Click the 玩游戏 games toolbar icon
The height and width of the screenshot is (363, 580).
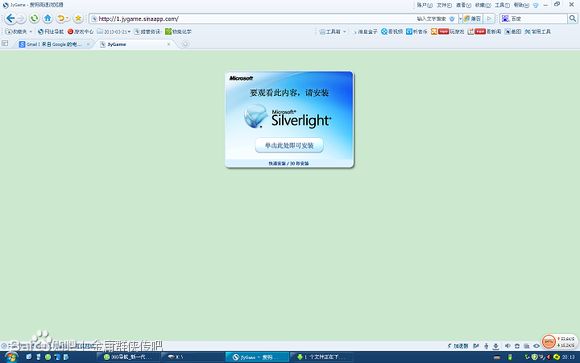pyautogui.click(x=447, y=32)
